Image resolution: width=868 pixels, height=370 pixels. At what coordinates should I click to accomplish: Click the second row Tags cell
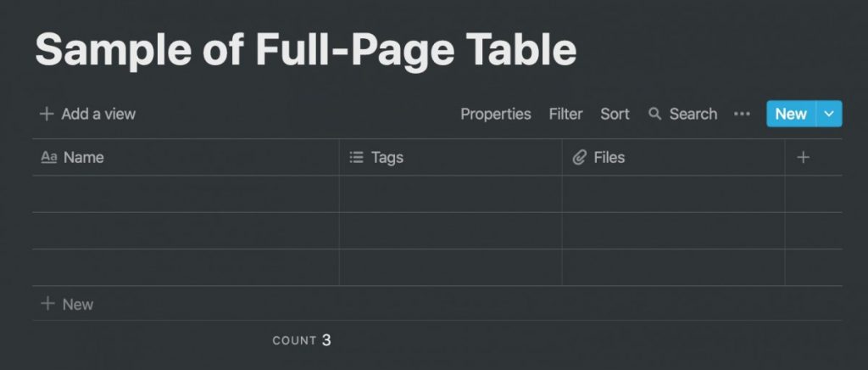[x=451, y=231]
